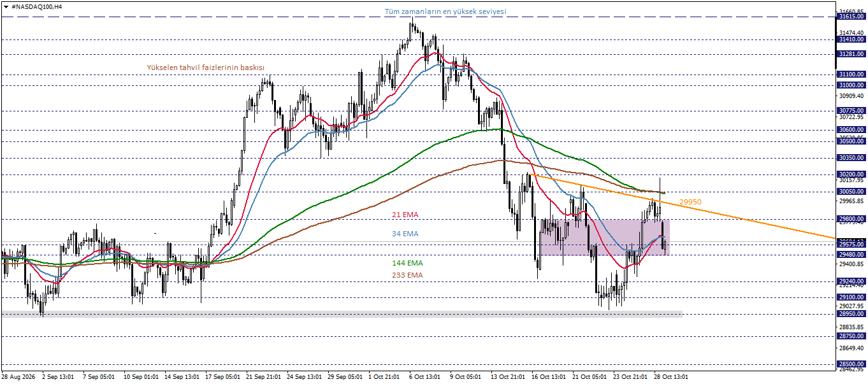Click the 29100.00 price level tag
The width and height of the screenshot is (868, 384).
(x=851, y=297)
